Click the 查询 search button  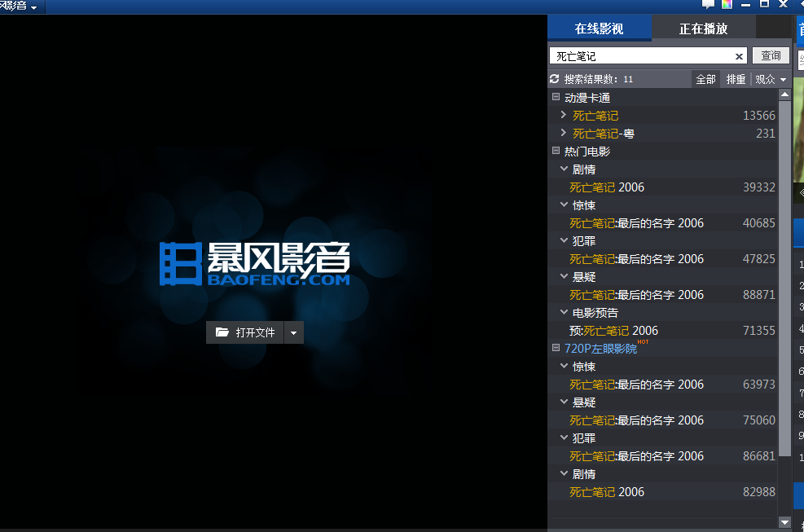pyautogui.click(x=771, y=55)
